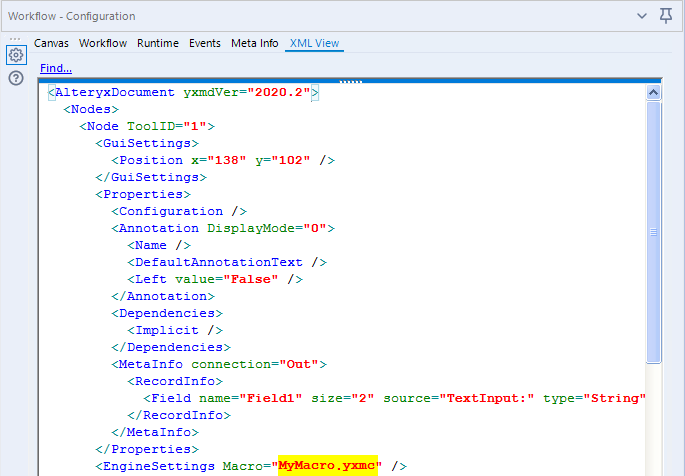Click the yxmdVer value "2020.2"
This screenshot has height=476, width=685.
point(279,93)
